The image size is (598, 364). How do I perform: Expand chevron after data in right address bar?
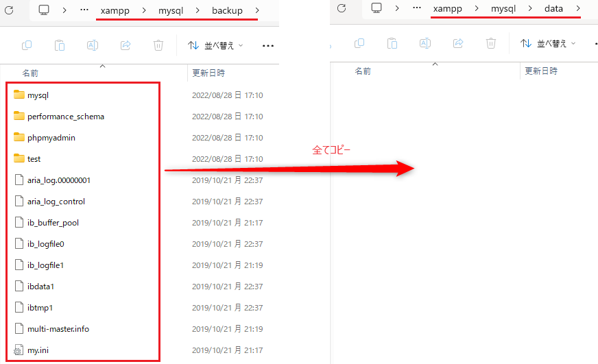click(x=578, y=9)
